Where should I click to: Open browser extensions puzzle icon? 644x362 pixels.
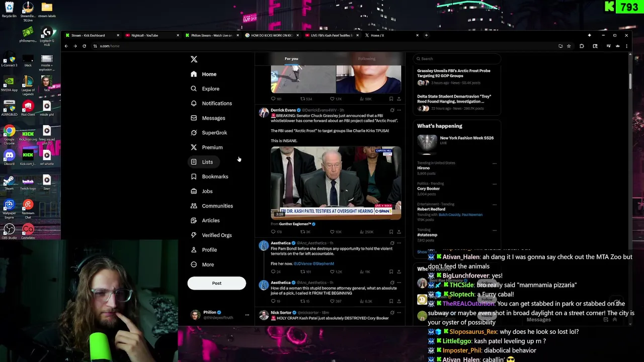[582, 46]
